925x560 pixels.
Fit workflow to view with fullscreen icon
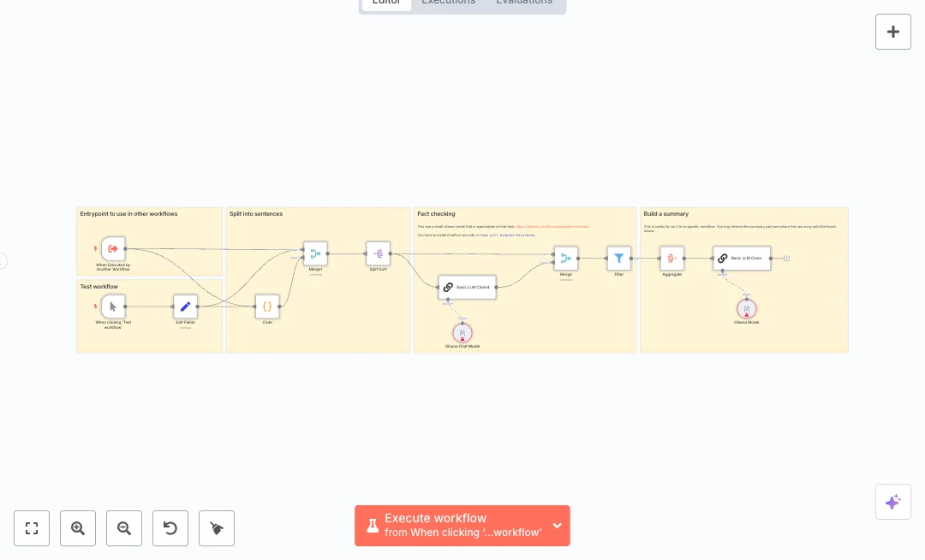[32, 528]
